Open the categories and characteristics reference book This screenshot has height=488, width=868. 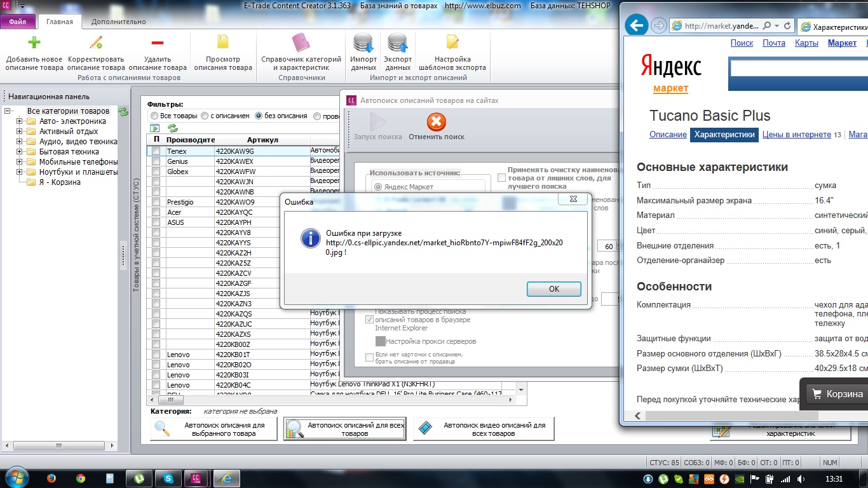pyautogui.click(x=301, y=43)
